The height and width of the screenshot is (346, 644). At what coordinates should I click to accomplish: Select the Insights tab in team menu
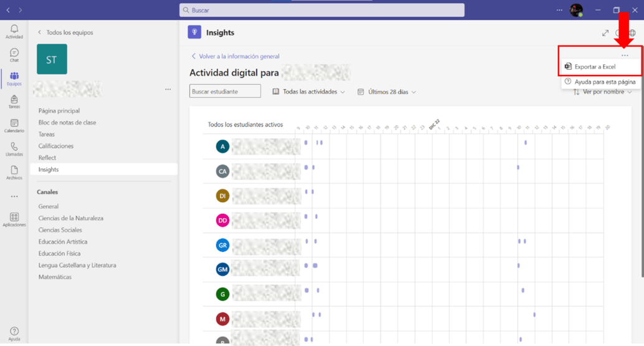[x=104, y=170]
